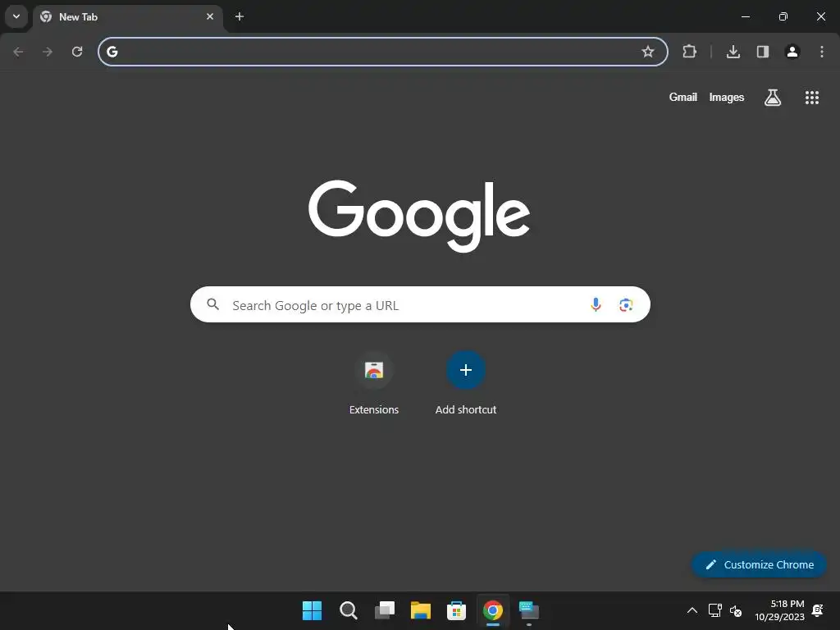Screen dimensions: 840x630
Task: Bookmark this tab with star icon
Action: (x=648, y=52)
